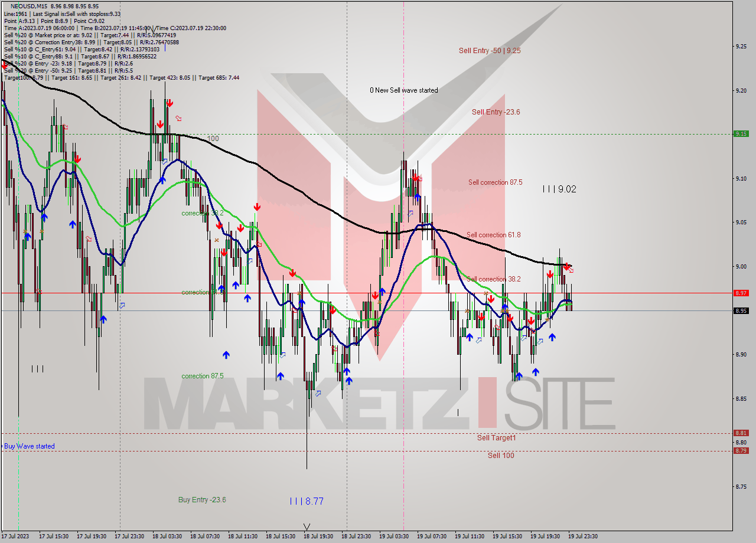Click the green 9.15 price tag
Image resolution: width=756 pixels, height=543 pixels.
(741, 133)
